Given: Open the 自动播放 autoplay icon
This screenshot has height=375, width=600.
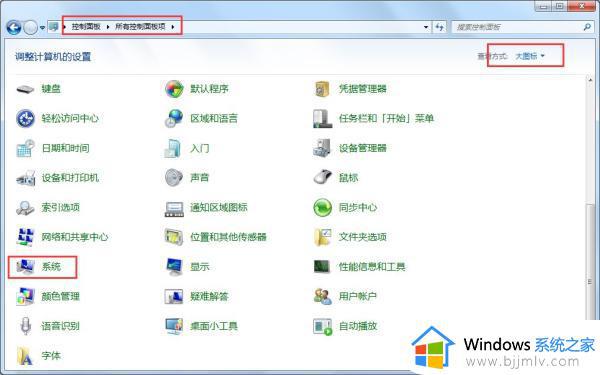Looking at the screenshot, I should 322,327.
